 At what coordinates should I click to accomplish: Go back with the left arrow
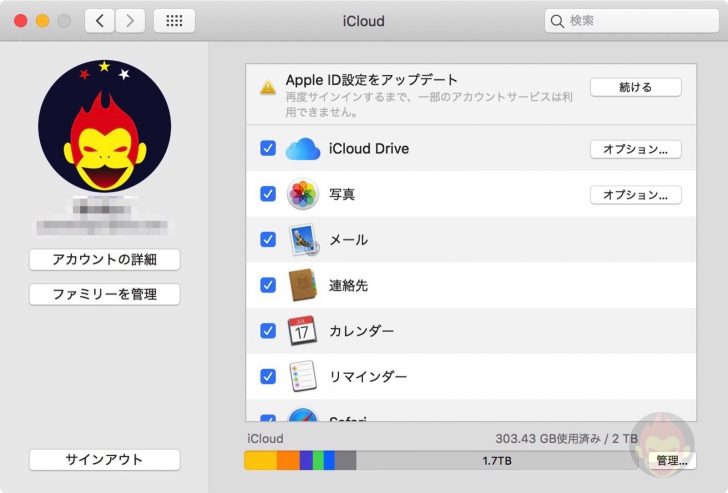coord(99,21)
